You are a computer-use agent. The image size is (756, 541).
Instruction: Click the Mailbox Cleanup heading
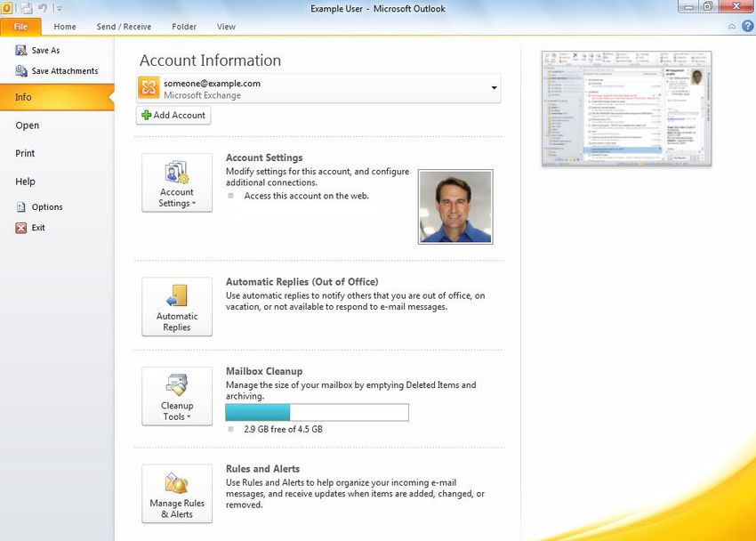(264, 371)
